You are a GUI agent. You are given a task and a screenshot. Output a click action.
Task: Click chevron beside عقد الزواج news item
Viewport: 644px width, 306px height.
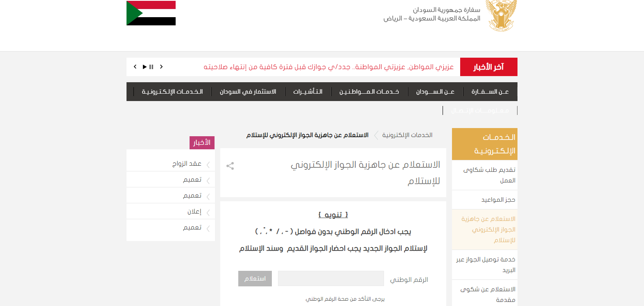point(208,164)
